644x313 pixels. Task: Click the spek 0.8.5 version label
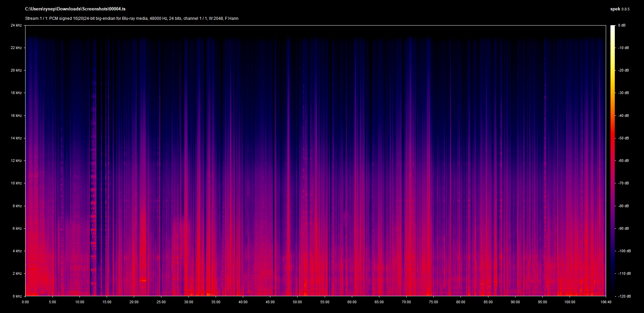[620, 9]
